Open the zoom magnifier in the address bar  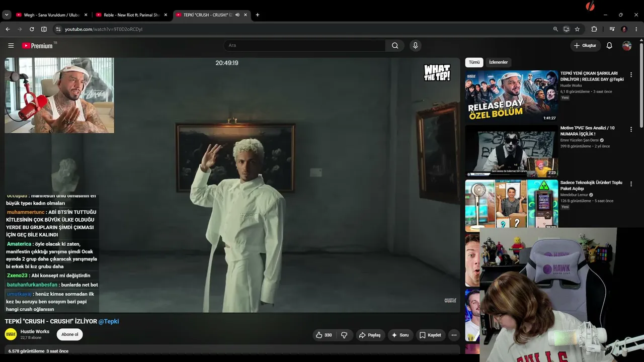tap(555, 29)
